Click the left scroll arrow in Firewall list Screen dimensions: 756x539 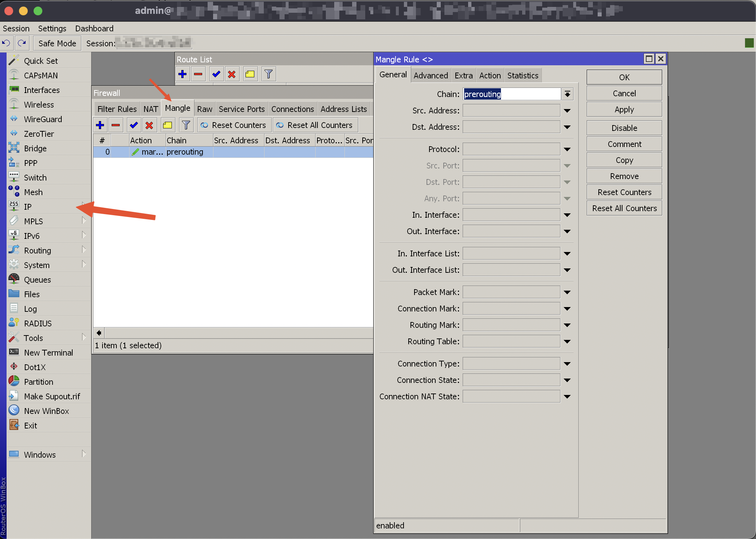pyautogui.click(x=99, y=333)
